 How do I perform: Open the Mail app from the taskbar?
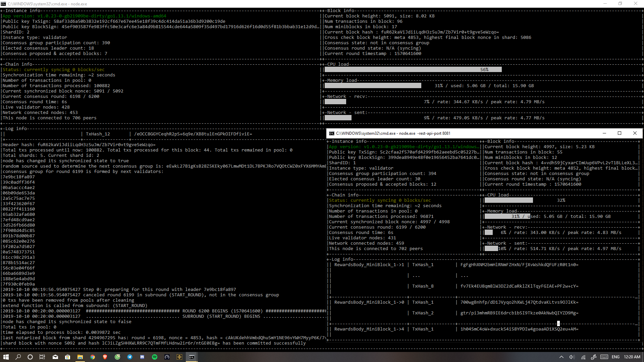(x=55, y=357)
